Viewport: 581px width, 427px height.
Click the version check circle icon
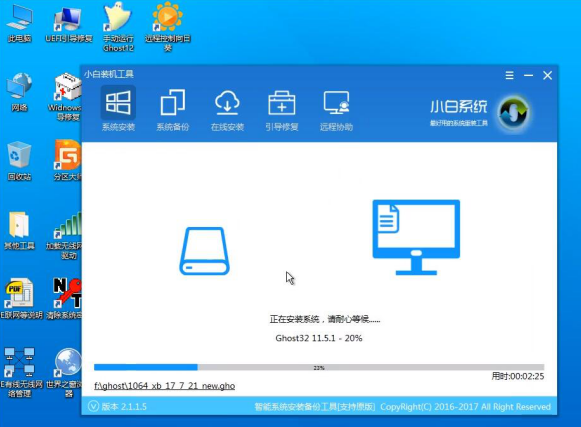click(93, 407)
